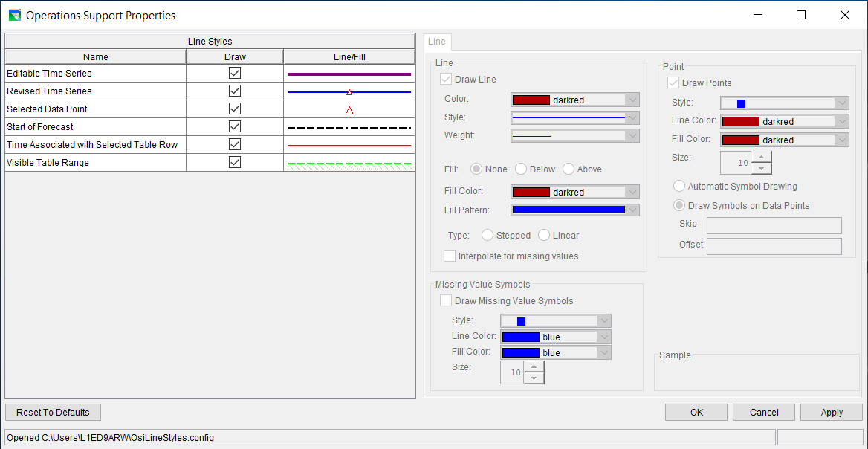The height and width of the screenshot is (449, 868).
Task: Increase point Size with the up arrow
Action: pyautogui.click(x=762, y=156)
